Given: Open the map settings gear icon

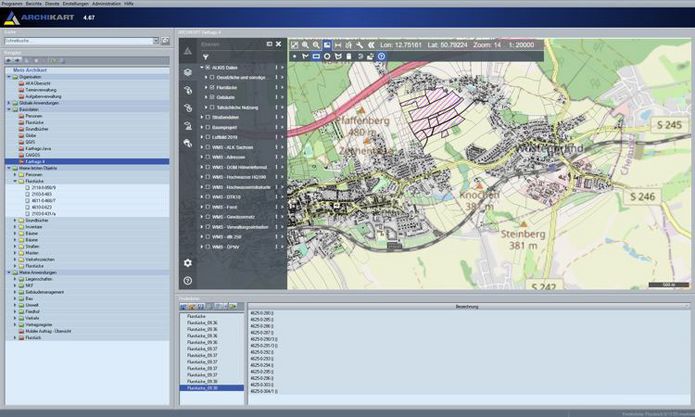Looking at the screenshot, I should pyautogui.click(x=187, y=263).
